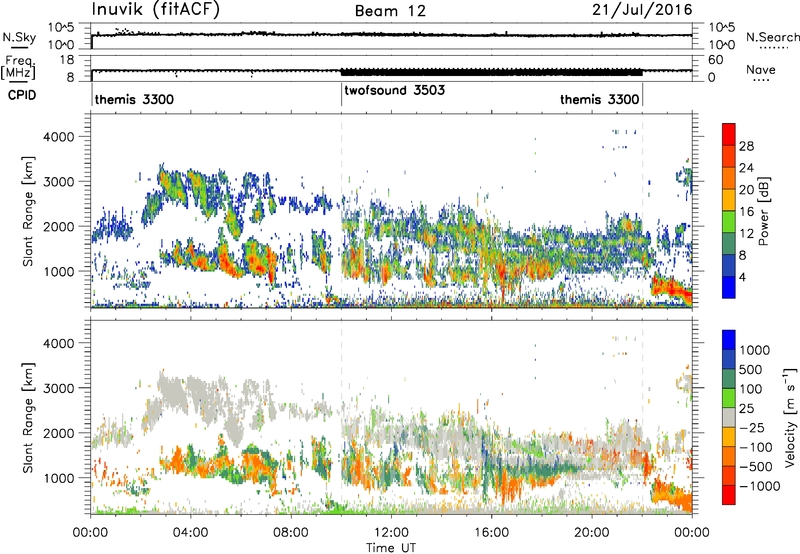Click the 'N.Sky' legend label
The height and width of the screenshot is (554, 800).
[19, 37]
